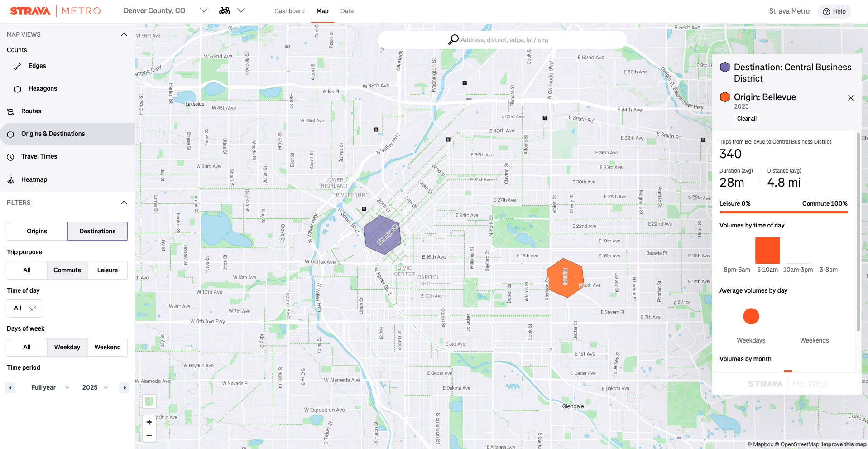Switch to the Routes view
Image resolution: width=868 pixels, height=449 pixels.
coord(32,111)
